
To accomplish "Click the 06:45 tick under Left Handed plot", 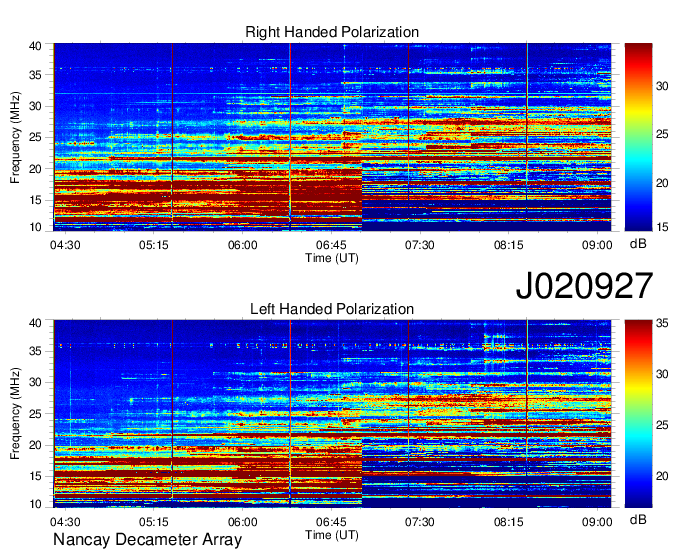I will click(331, 522).
